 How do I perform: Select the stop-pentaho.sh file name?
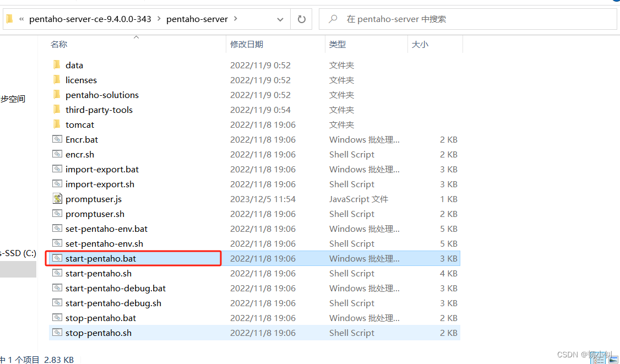click(x=99, y=333)
